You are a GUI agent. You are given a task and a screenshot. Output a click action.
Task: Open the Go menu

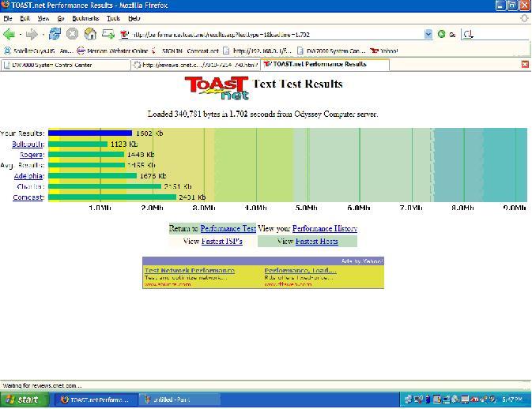(61, 18)
